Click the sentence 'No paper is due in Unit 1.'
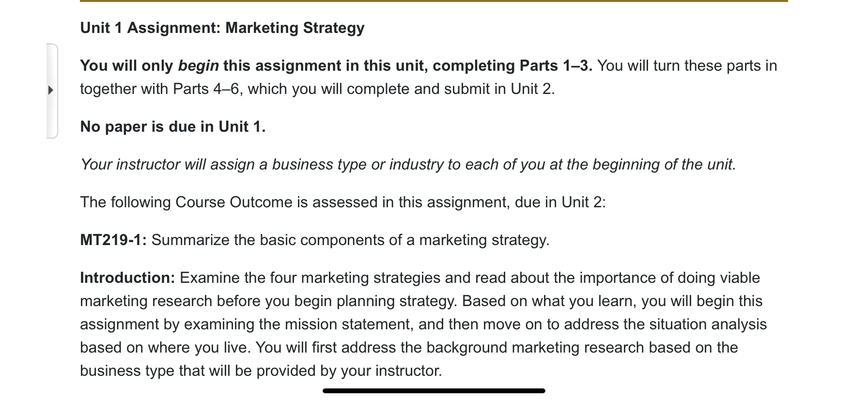 (x=173, y=127)
